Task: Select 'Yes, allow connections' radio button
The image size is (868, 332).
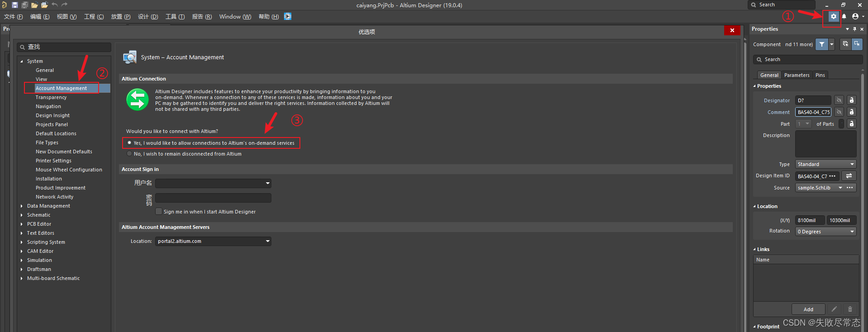Action: tap(129, 142)
